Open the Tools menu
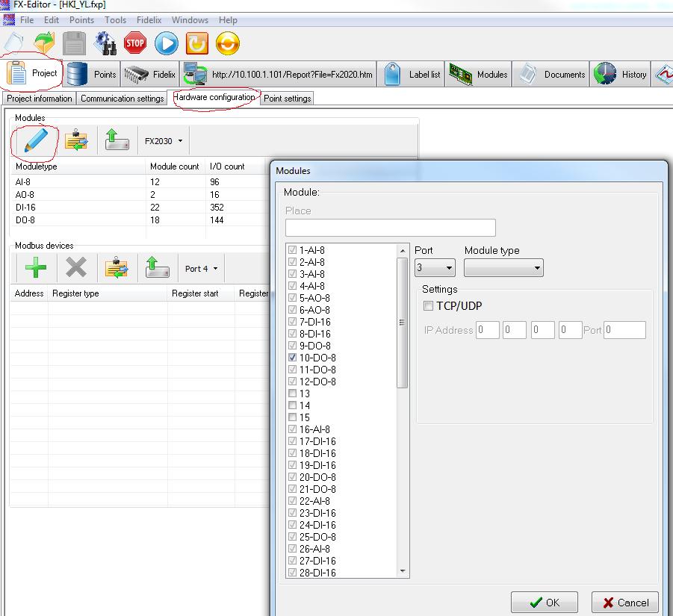This screenshot has width=673, height=616. click(x=115, y=19)
